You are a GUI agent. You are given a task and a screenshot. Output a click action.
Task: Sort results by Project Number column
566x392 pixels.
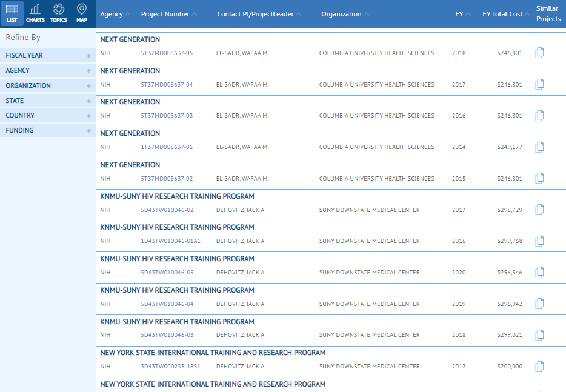pos(168,14)
